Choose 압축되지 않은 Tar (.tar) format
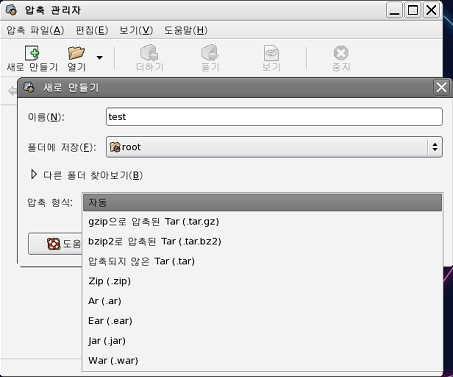This screenshot has height=377, width=453. click(x=262, y=261)
